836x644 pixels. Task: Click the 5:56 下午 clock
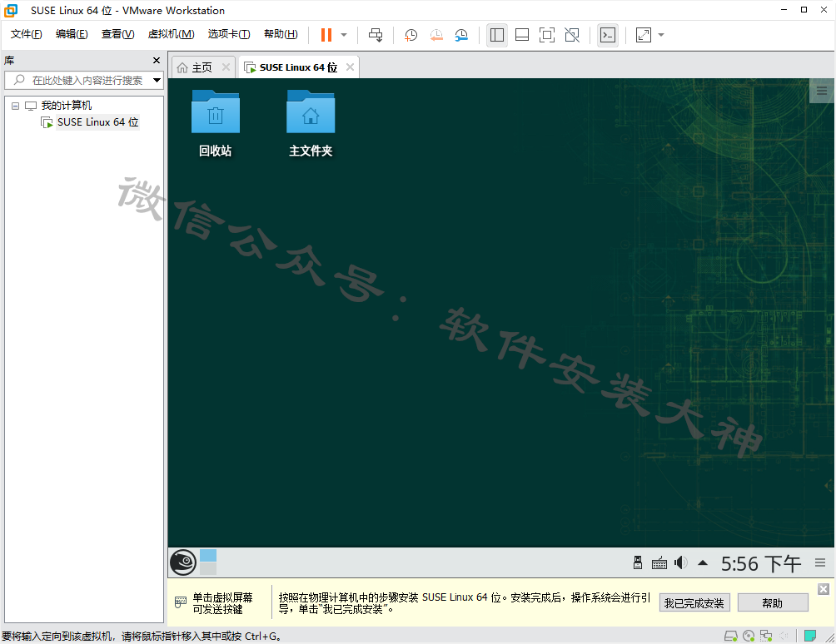(x=761, y=563)
